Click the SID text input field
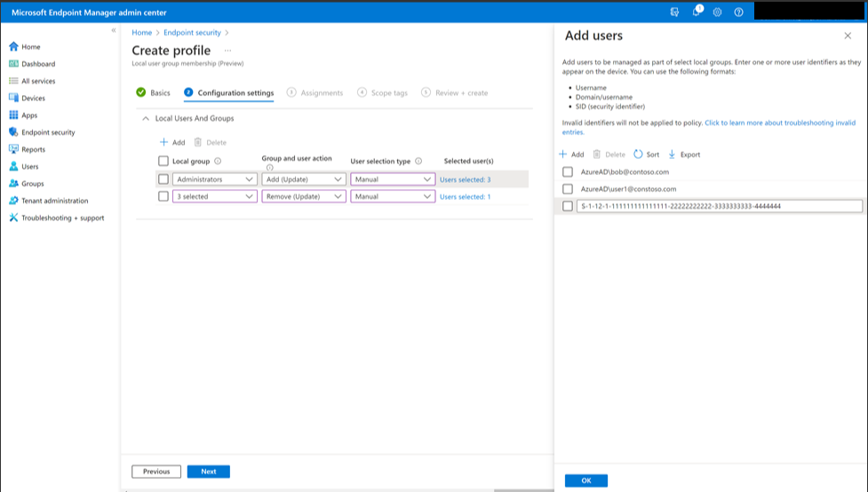This screenshot has width=868, height=492. 720,206
